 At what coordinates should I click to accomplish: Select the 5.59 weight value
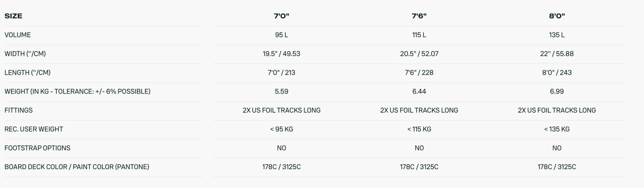281,92
